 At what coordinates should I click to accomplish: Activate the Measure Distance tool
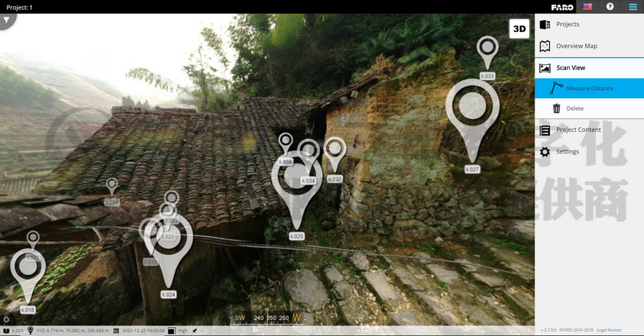pos(589,88)
